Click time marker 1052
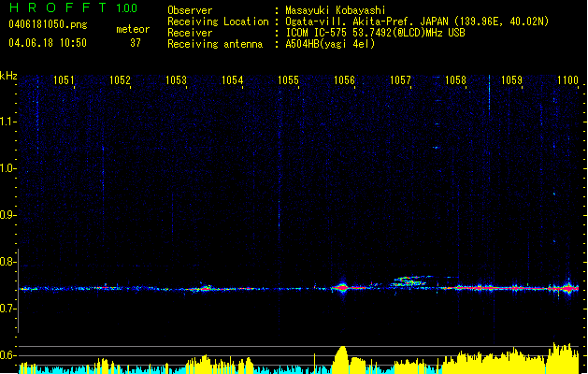 [120, 80]
